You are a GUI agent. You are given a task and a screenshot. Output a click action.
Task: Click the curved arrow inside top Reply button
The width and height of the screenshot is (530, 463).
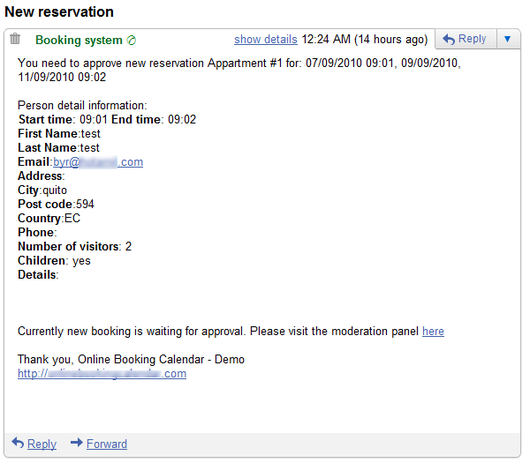coord(449,39)
